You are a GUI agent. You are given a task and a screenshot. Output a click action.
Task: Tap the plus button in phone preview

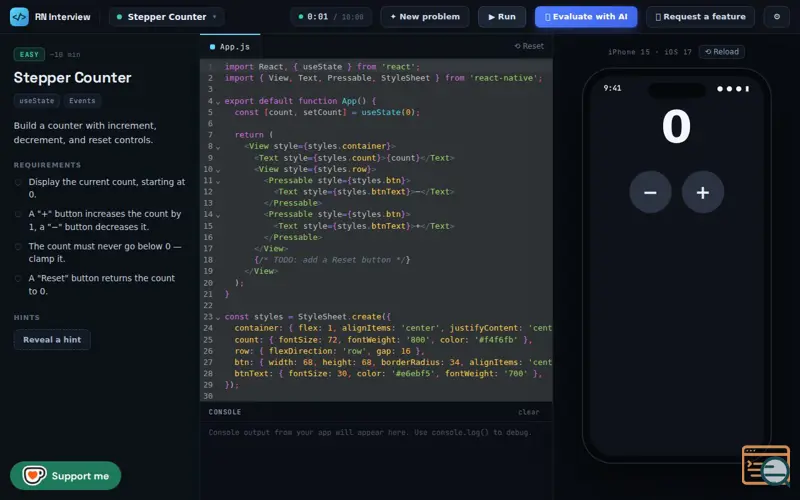point(703,192)
